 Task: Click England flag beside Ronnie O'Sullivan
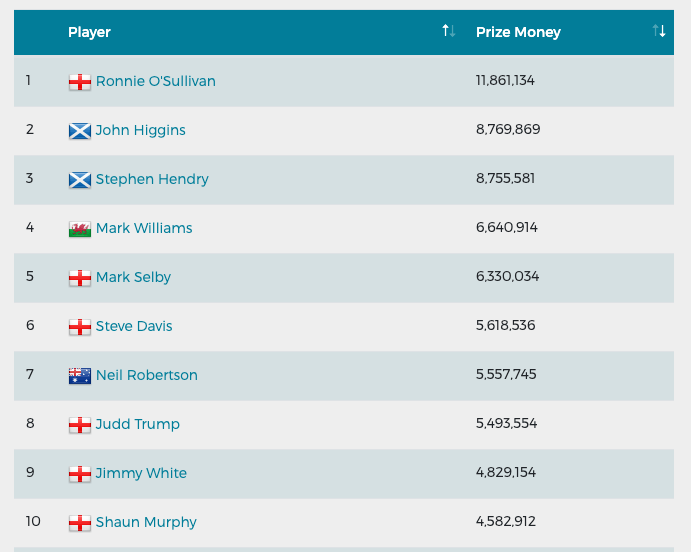[80, 82]
